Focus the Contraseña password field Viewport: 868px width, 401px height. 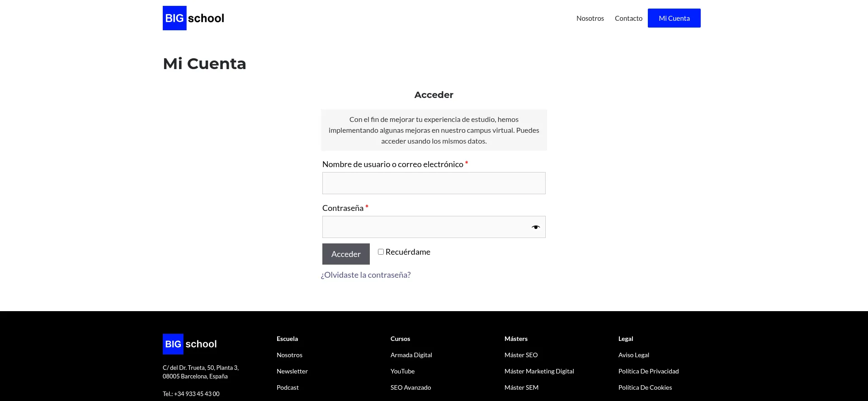[x=425, y=227]
